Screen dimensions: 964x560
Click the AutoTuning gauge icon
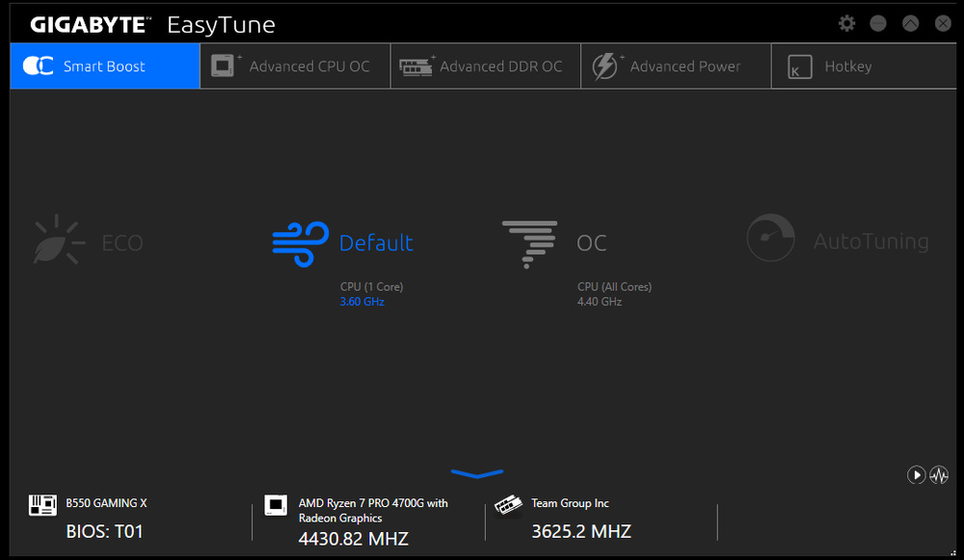[770, 238]
